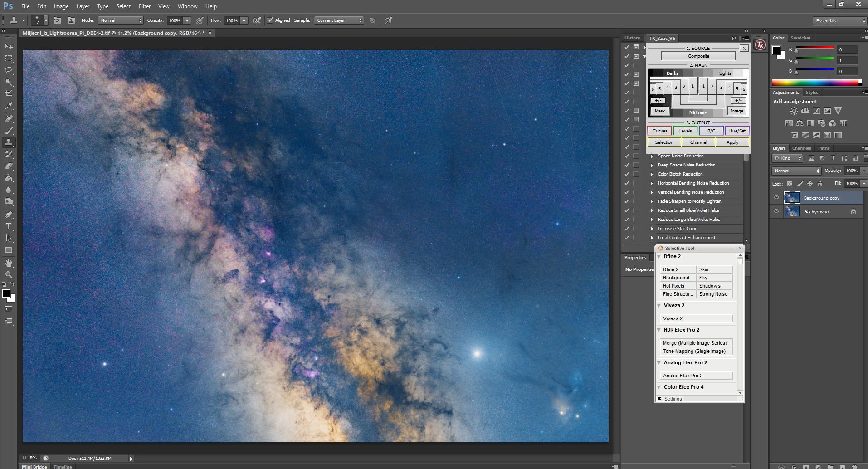Select the Crop tool
This screenshot has width=868, height=469.
point(9,94)
